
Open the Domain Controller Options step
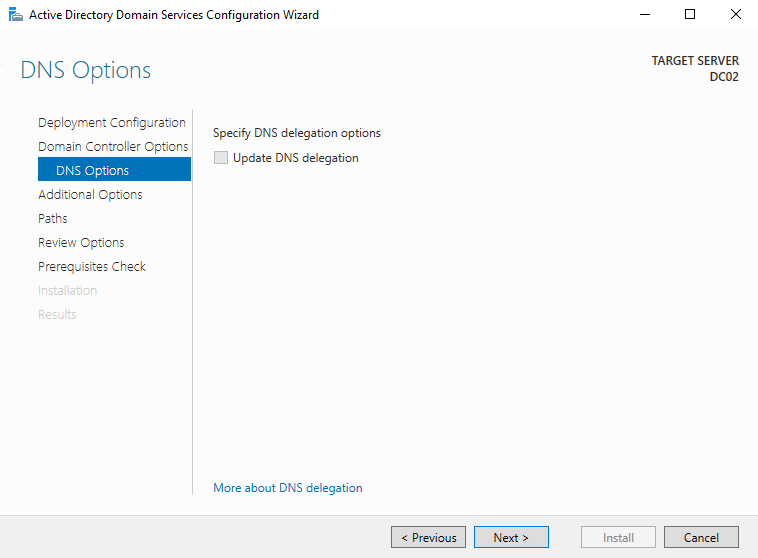coord(113,147)
